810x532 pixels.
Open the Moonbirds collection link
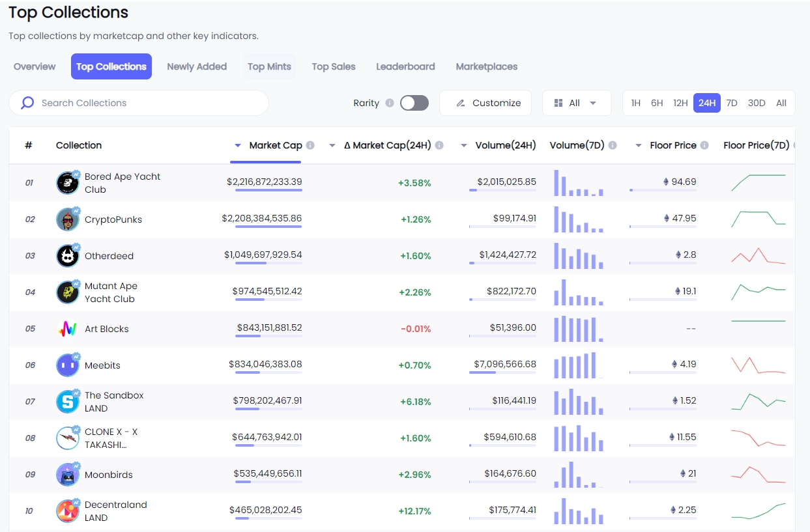[x=109, y=475]
